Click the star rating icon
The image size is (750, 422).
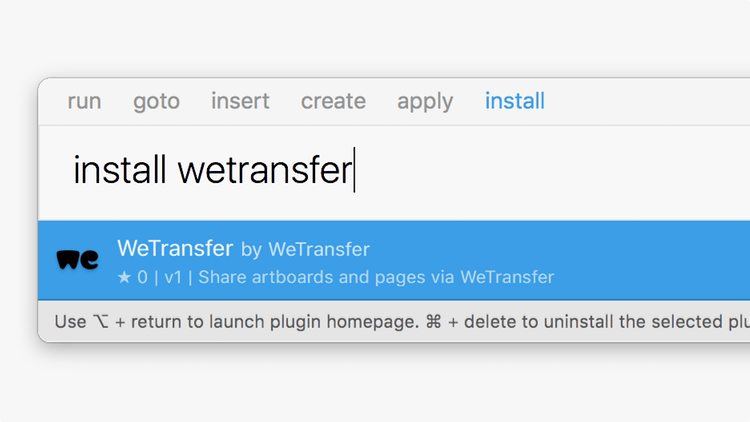point(124,277)
